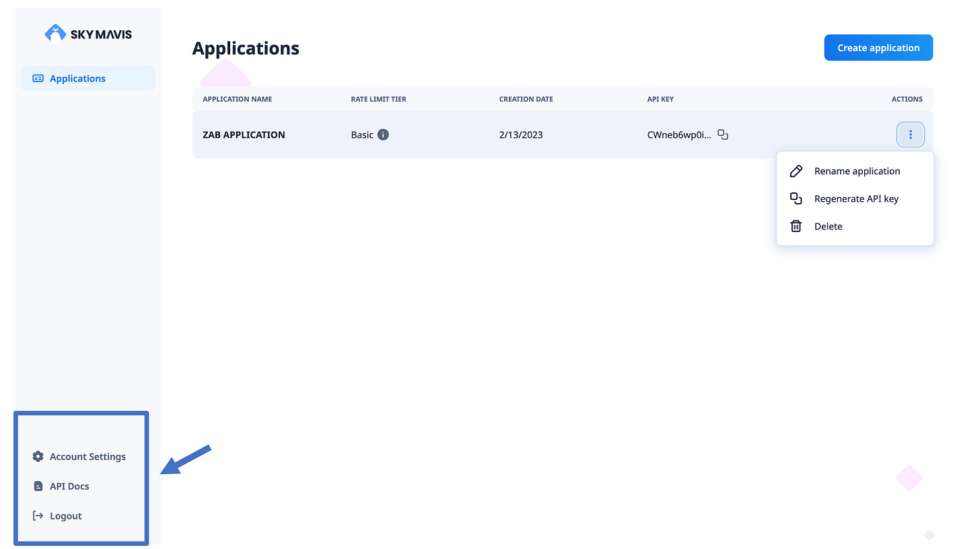Choose Regenerate API key menu option

(855, 198)
